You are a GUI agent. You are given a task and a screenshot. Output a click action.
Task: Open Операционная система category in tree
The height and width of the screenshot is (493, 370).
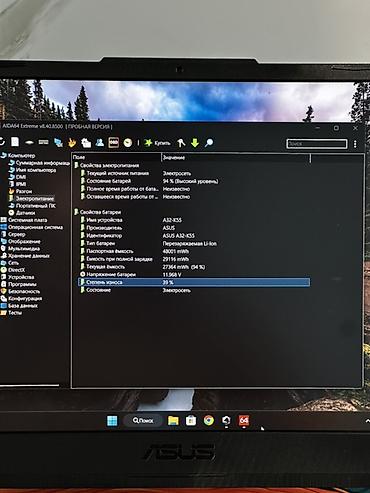tap(32, 227)
